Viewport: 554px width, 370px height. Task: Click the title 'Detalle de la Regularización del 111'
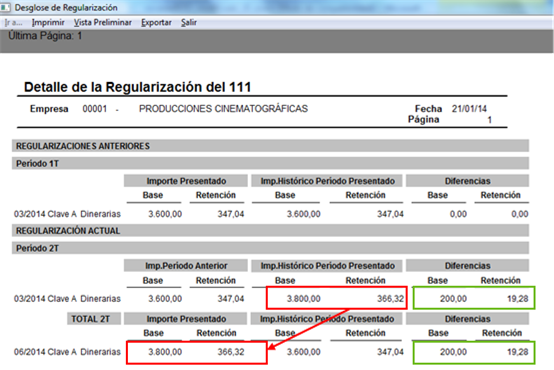point(137,87)
